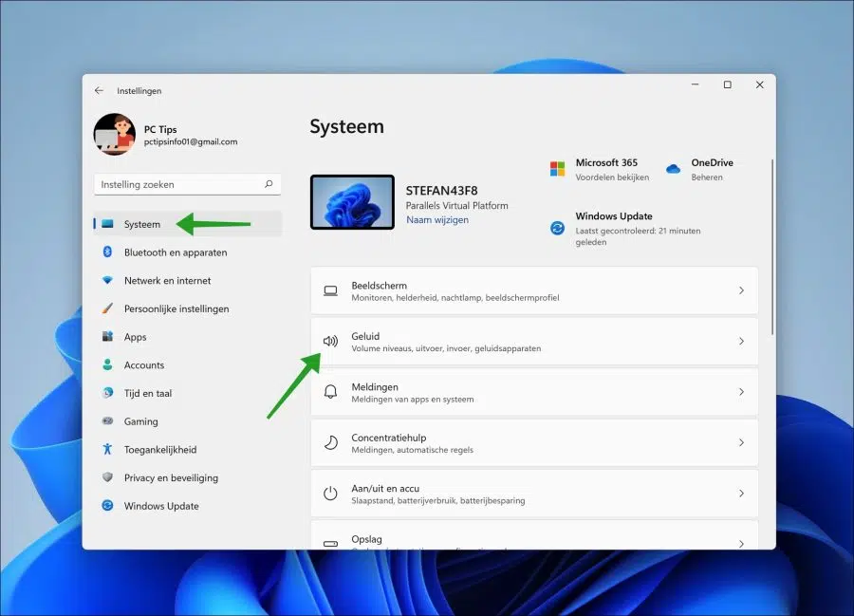The width and height of the screenshot is (854, 616).
Task: Open Persoonlijke instellingen section
Action: (187, 308)
